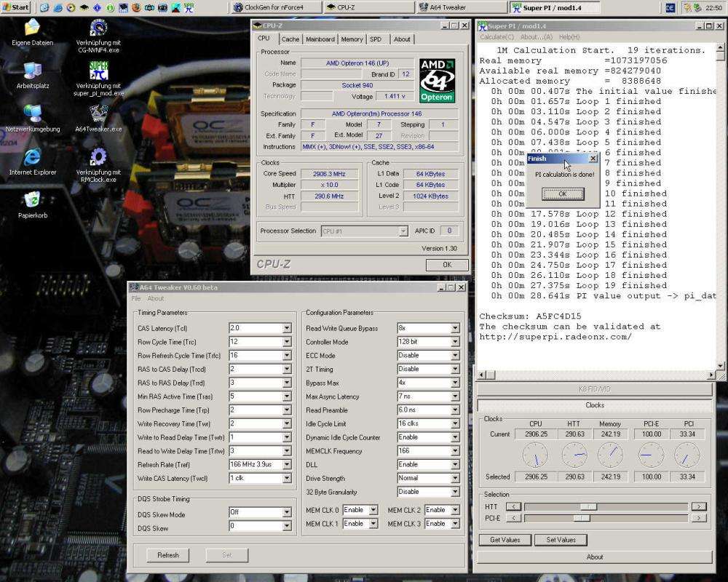Launch the A64Tweaker.exe desktop shortcut
The image size is (728, 582).
(x=98, y=114)
